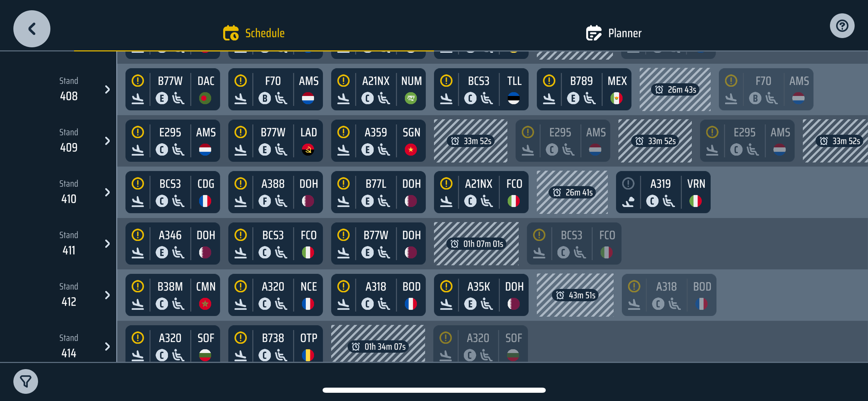
Task: Select the dimmed E295 AMS card after first gap
Action: coord(563,141)
